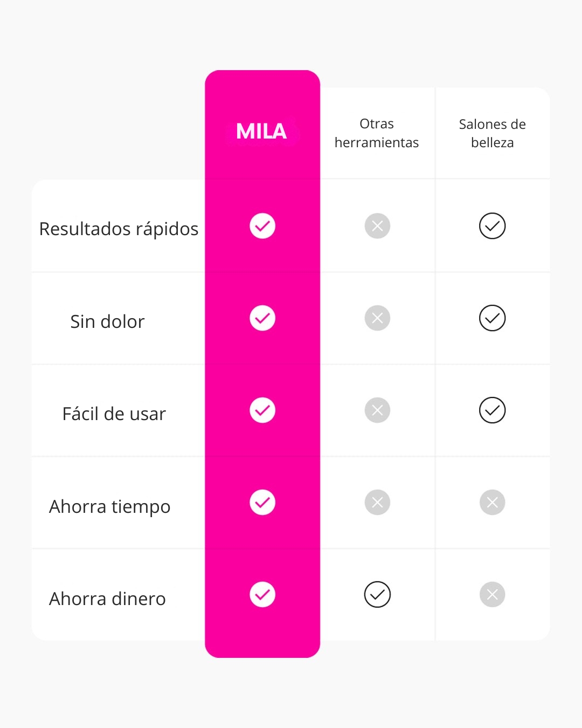Click the gray X for Otras herramientas Fácil de usar
The width and height of the screenshot is (582, 728).
[x=377, y=410]
